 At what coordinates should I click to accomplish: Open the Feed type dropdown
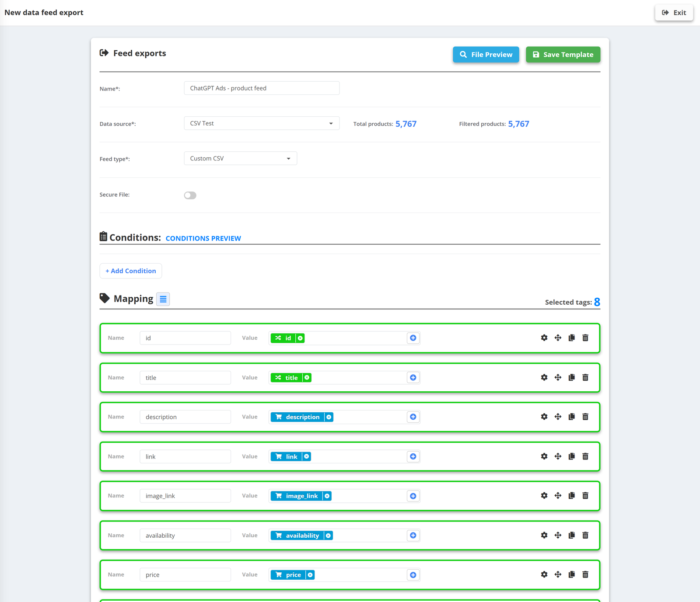(240, 158)
